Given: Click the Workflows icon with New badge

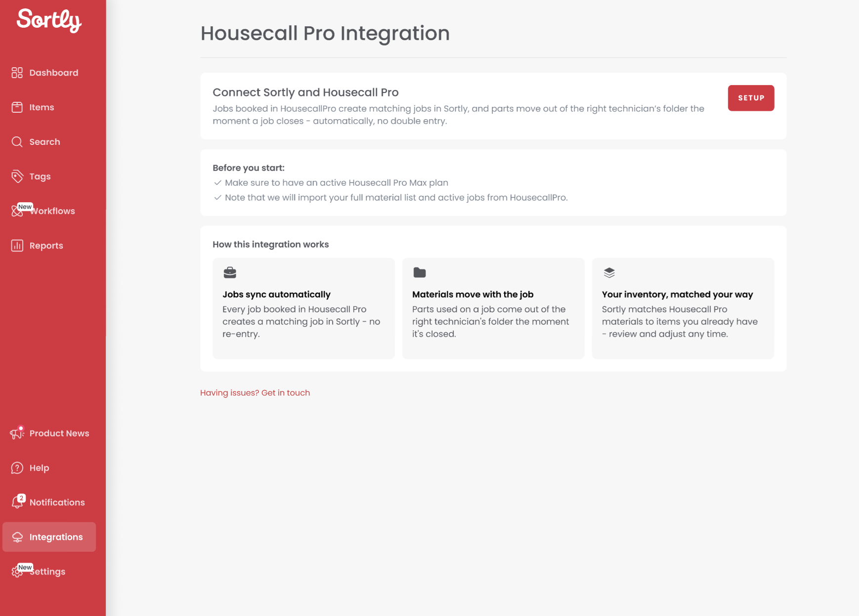Looking at the screenshot, I should point(17,211).
